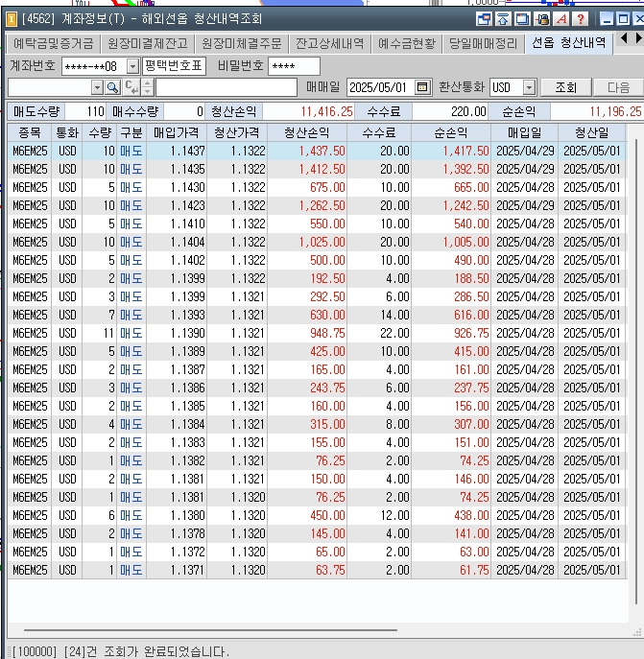Expand the 계좌번호 account dropdown
This screenshot has height=659, width=644.
pos(132,66)
